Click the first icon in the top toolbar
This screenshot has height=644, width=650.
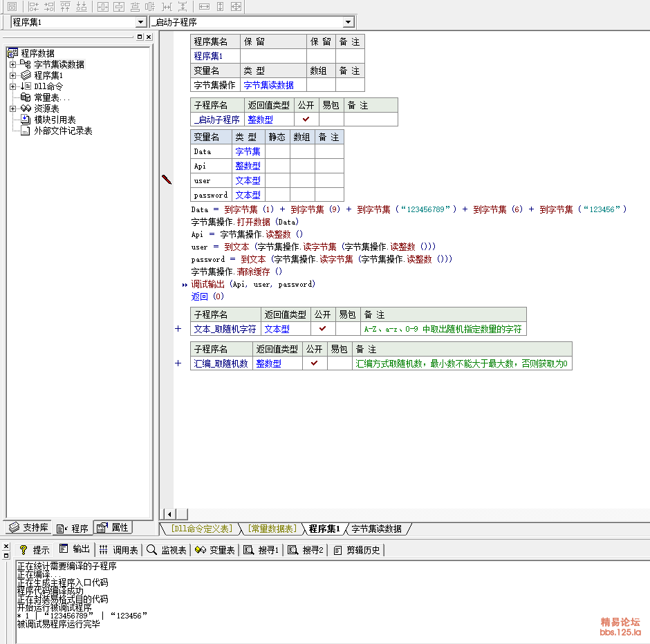[x=12, y=7]
